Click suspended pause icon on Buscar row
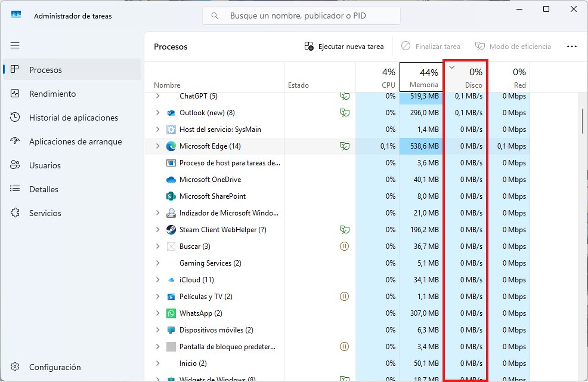This screenshot has height=382, width=588. tap(344, 246)
